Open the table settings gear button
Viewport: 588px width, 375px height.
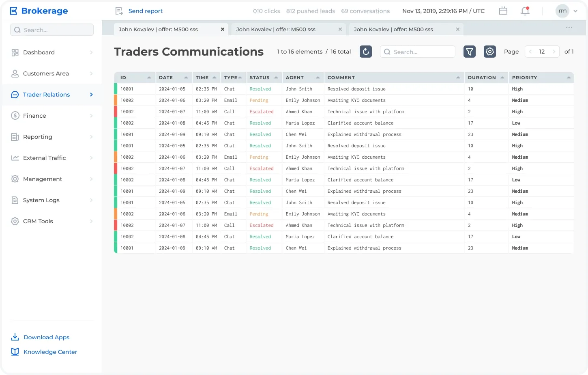[x=490, y=52]
